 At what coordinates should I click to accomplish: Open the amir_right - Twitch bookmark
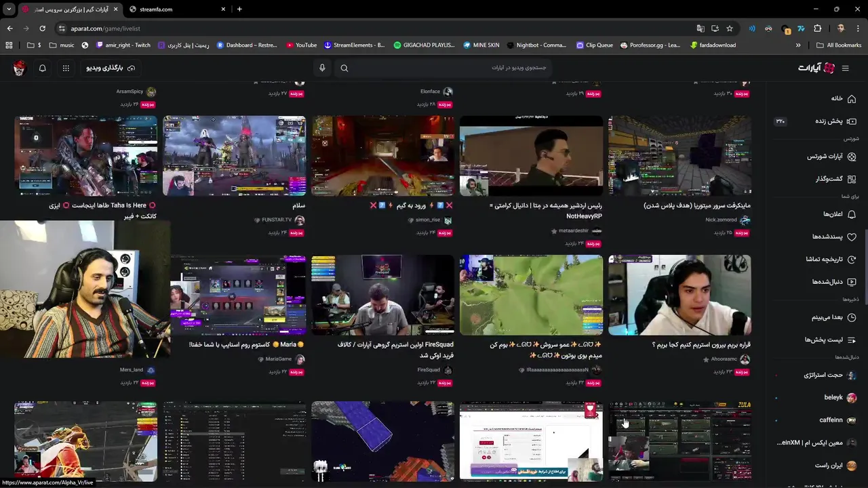point(123,45)
